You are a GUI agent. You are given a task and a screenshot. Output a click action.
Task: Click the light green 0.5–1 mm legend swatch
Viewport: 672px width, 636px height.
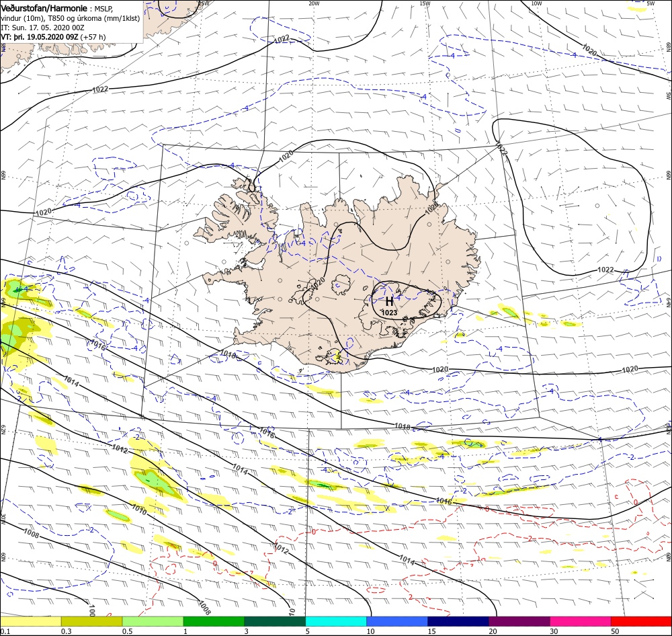click(x=153, y=622)
